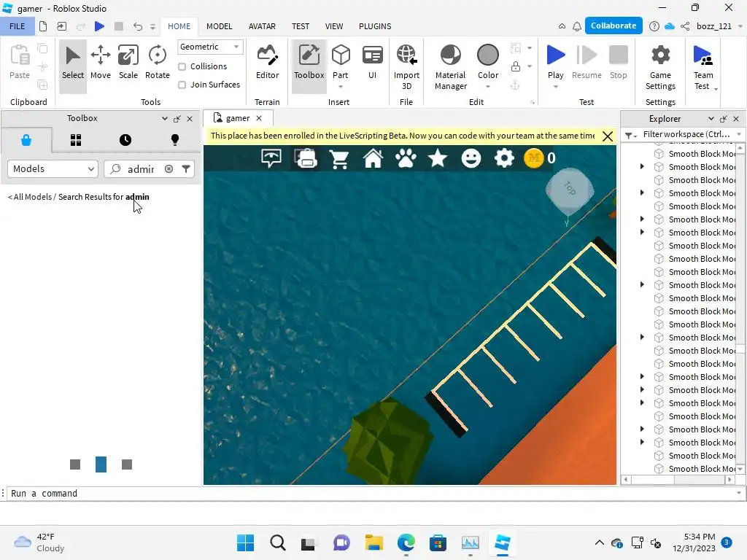The width and height of the screenshot is (747, 560).
Task: Activate the Rotate tool
Action: coord(158,63)
